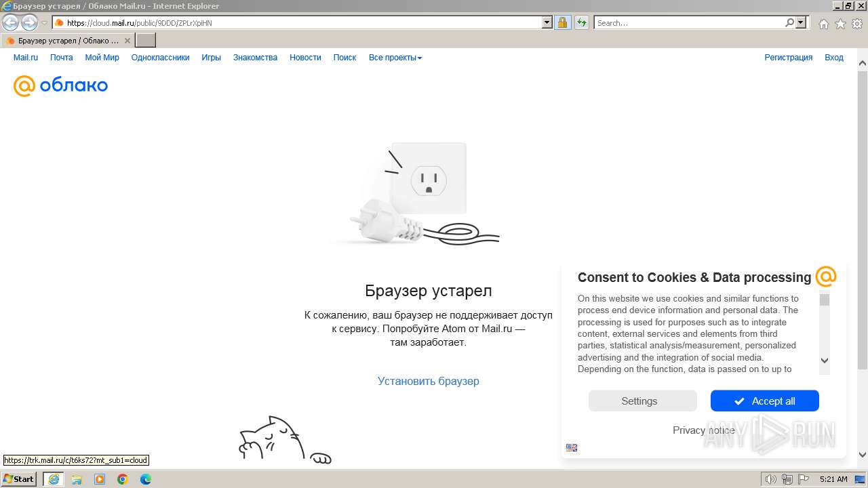Open Internet Explorer from the taskbar
Screen dimensions: 868x488
53,479
